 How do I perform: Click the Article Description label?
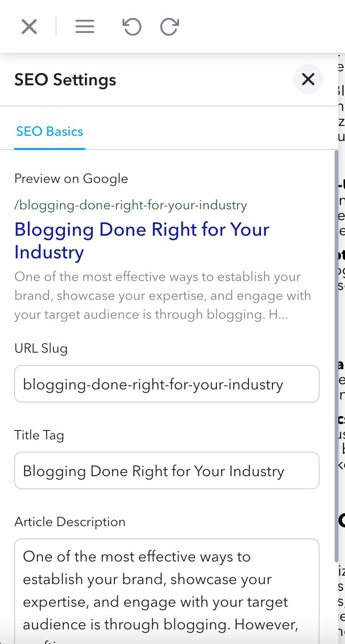tap(70, 522)
